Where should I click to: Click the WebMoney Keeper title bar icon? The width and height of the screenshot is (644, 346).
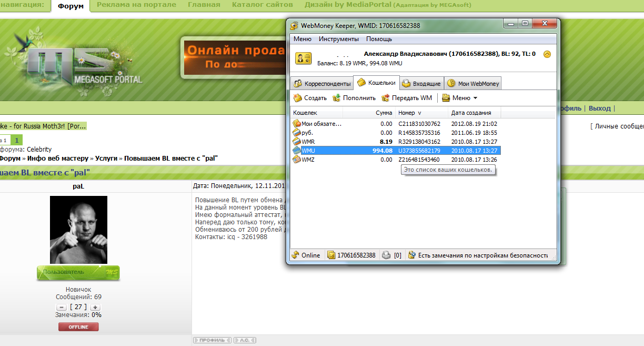point(294,25)
